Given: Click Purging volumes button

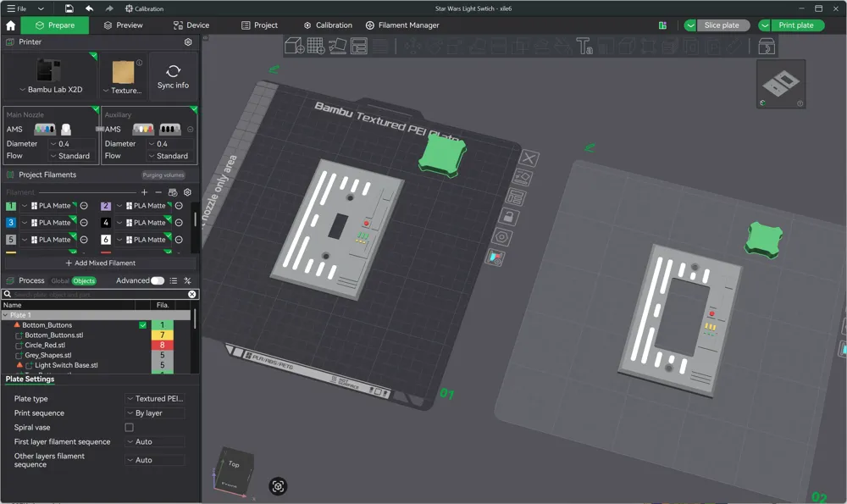Looking at the screenshot, I should point(163,175).
